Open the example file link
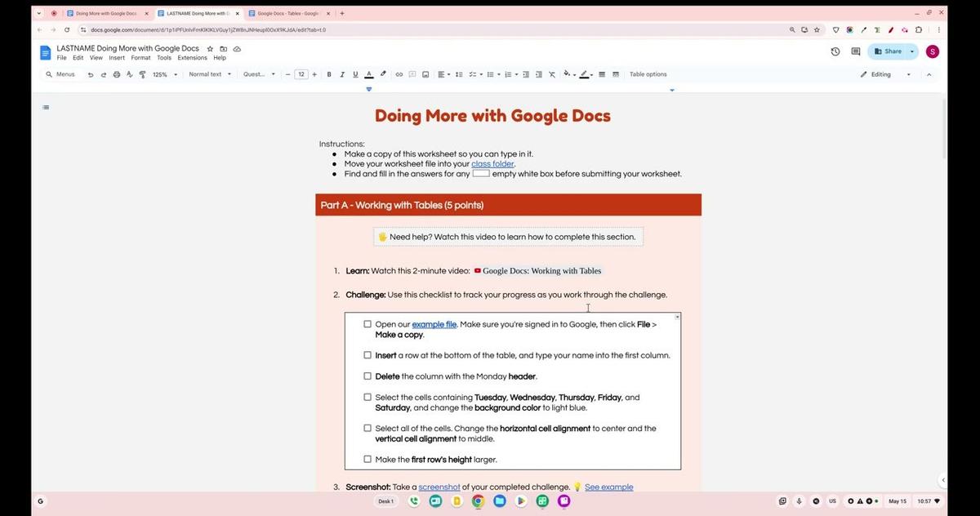980x516 pixels. point(434,324)
